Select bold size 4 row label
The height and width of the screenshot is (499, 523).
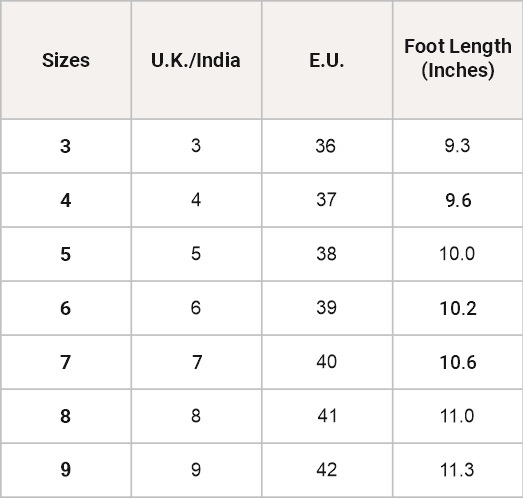pyautogui.click(x=66, y=200)
